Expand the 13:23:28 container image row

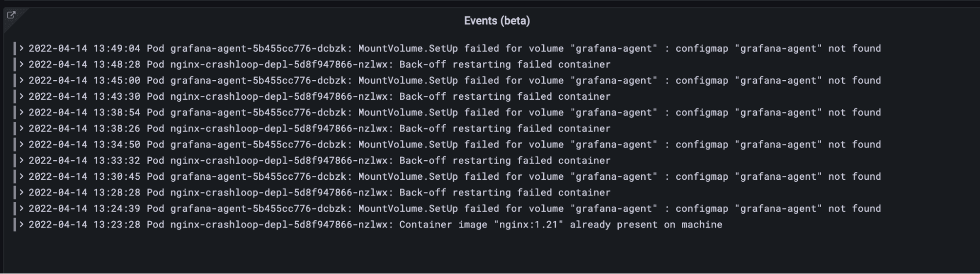click(x=22, y=224)
